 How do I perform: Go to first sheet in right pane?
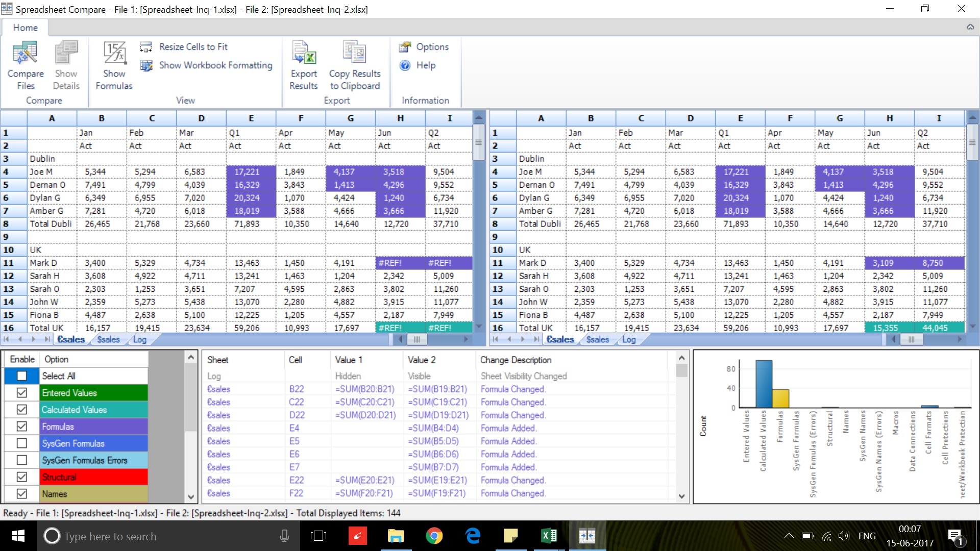(x=496, y=339)
